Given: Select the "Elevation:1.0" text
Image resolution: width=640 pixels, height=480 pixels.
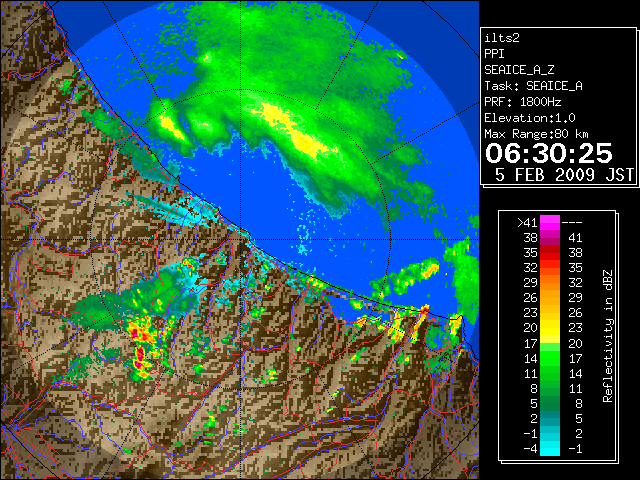Looking at the screenshot, I should [x=530, y=118].
